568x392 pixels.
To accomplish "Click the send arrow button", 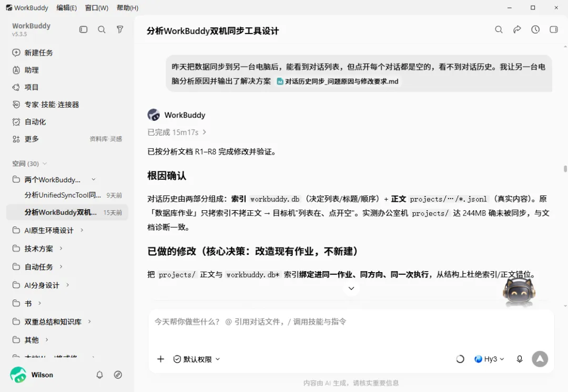I will [540, 359].
